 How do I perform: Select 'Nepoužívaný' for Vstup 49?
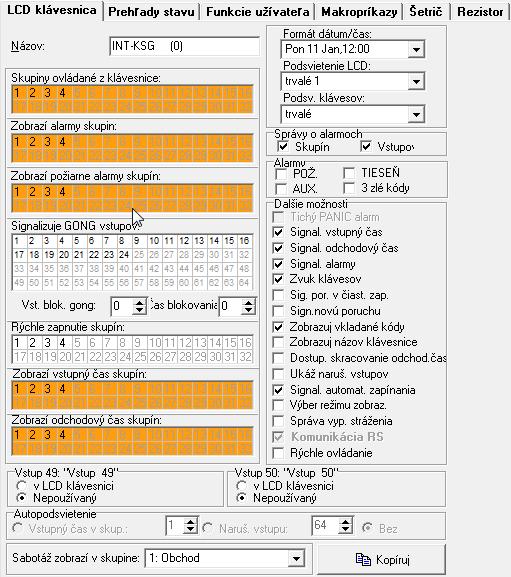pyautogui.click(x=21, y=498)
